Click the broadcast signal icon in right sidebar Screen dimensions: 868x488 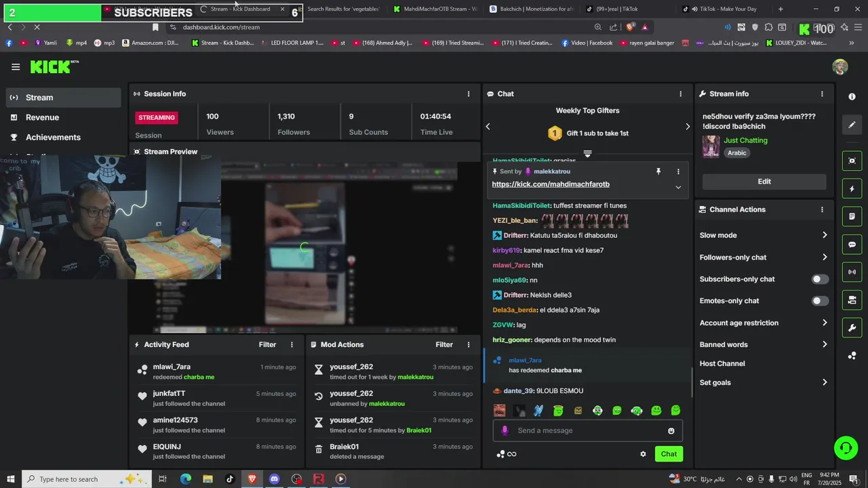852,272
